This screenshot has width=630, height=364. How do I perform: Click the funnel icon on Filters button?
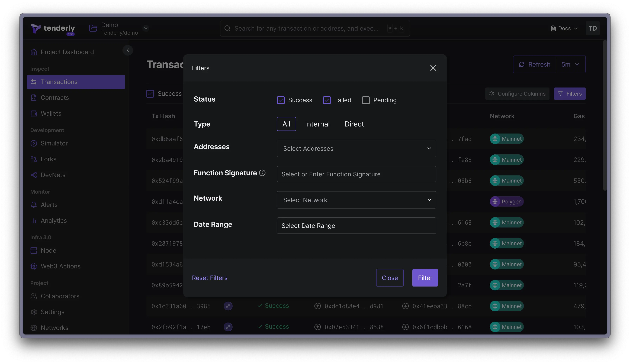pyautogui.click(x=560, y=94)
